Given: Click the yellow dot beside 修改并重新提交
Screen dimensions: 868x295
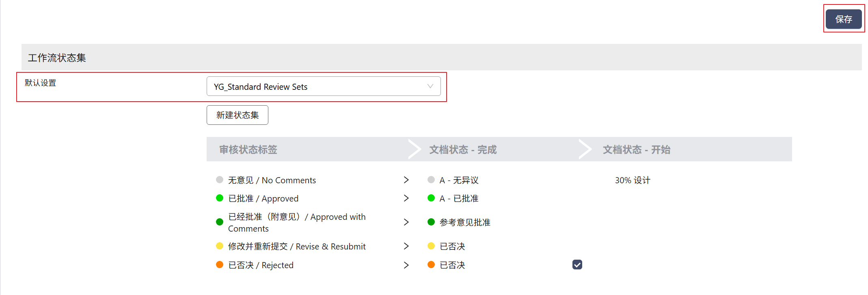Looking at the screenshot, I should tap(220, 246).
